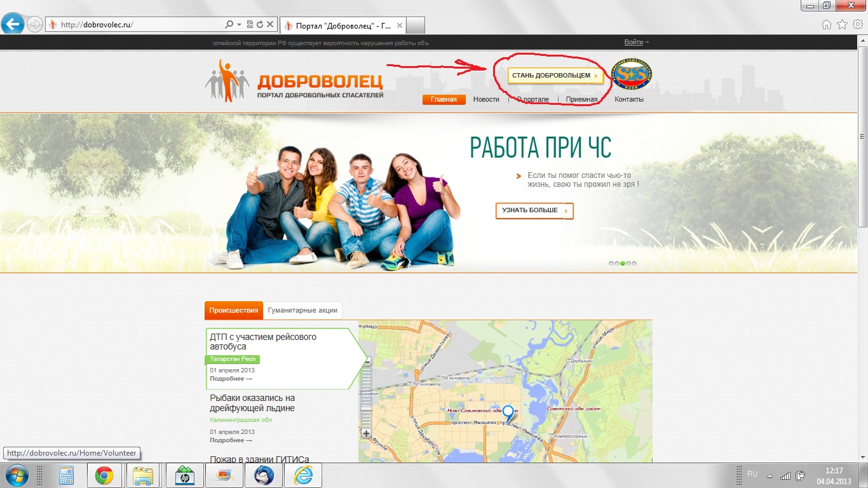Click the blue location pin on map
The height and width of the screenshot is (488, 868).
(508, 413)
